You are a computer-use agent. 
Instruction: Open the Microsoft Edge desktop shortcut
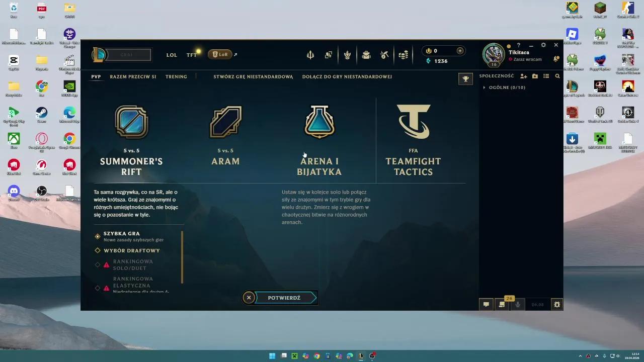click(69, 114)
